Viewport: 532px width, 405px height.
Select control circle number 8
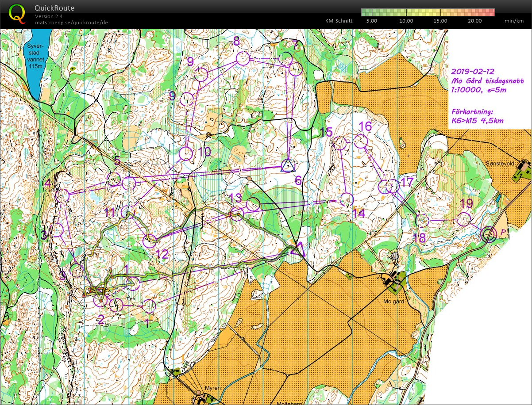(243, 58)
